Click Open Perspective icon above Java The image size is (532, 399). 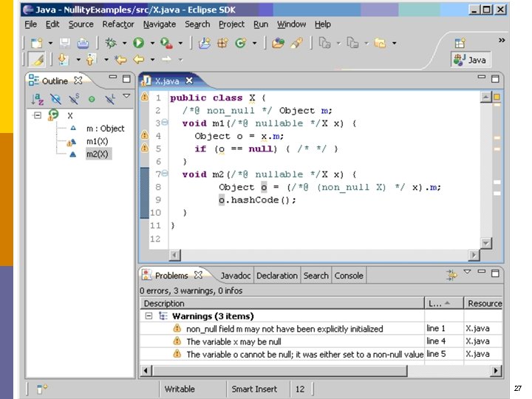click(x=460, y=44)
